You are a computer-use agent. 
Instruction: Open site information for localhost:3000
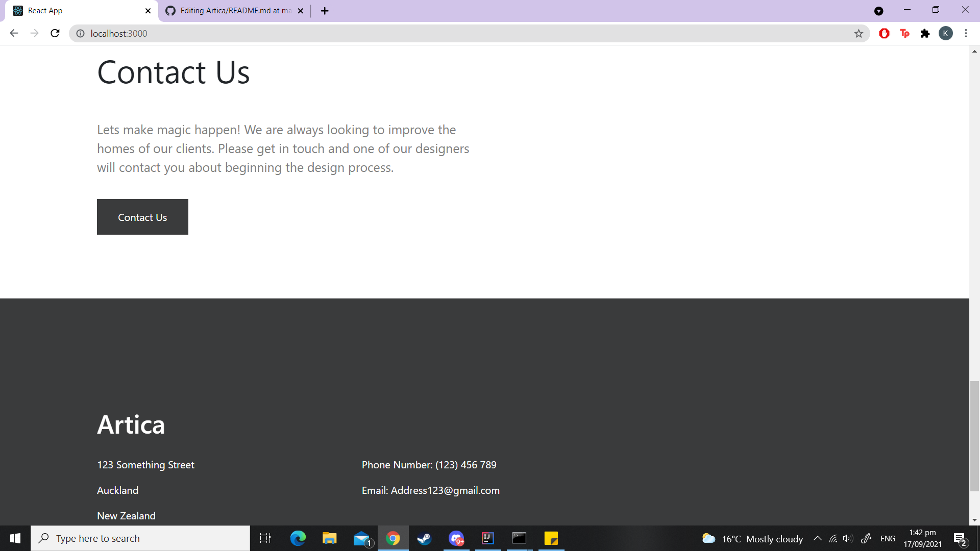[x=80, y=33]
